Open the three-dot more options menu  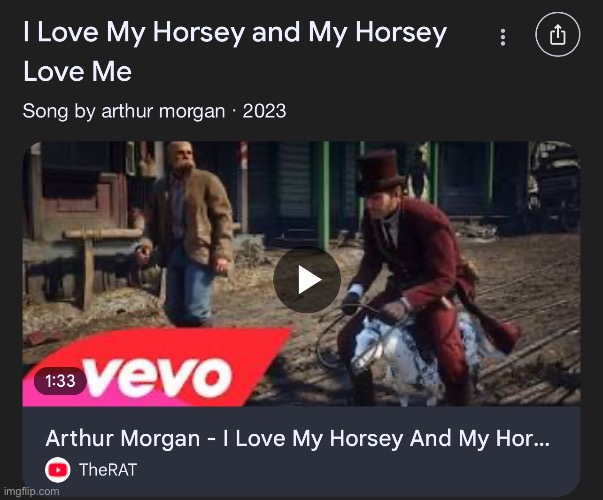[x=503, y=37]
